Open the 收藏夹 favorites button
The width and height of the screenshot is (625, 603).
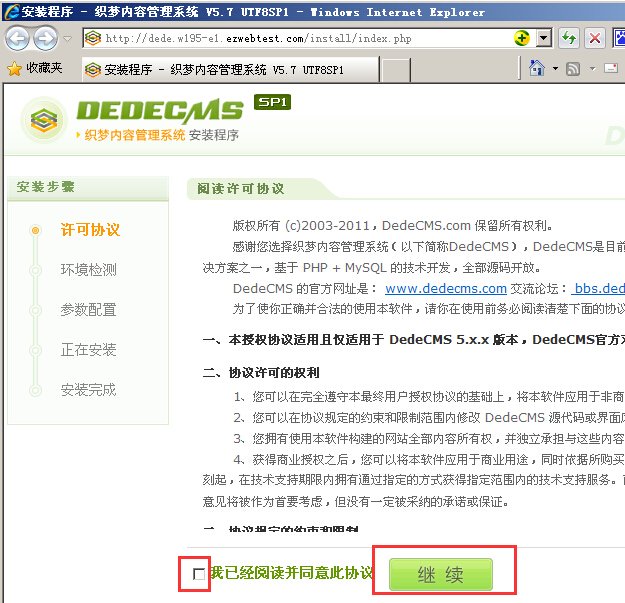coord(35,68)
